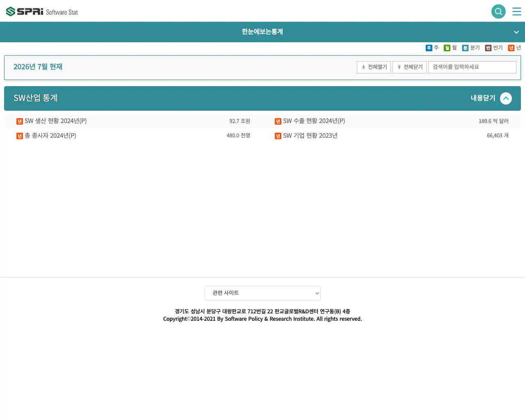Click 년 icon beside SW 생산 현황
The width and height of the screenshot is (525, 420).
click(x=20, y=121)
